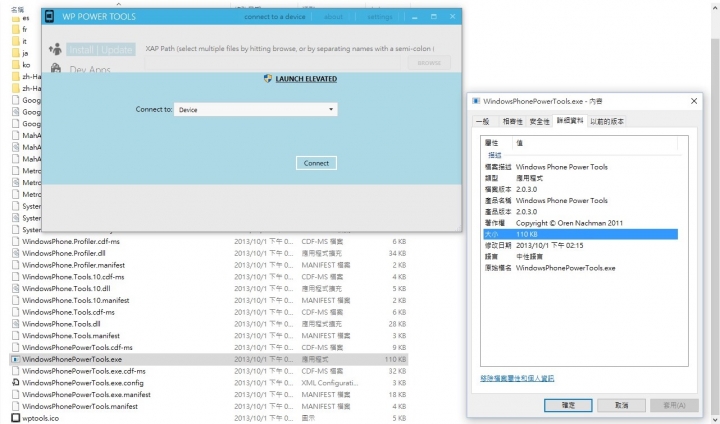The height and width of the screenshot is (424, 720).
Task: Switch to the 一般 tab in properties
Action: coord(483,121)
